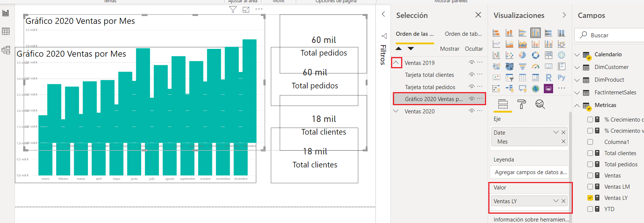
Task: Expand the DimProduct table
Action: tap(577, 80)
